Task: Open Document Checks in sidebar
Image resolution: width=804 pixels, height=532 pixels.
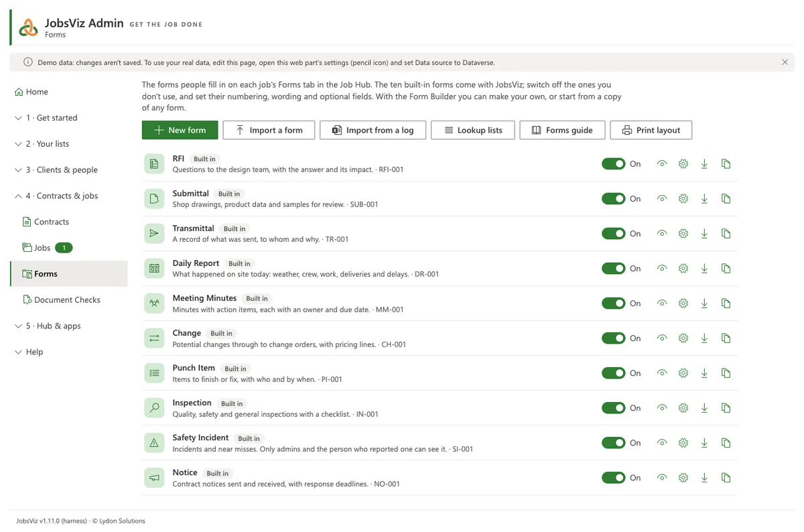Action: [69, 300]
